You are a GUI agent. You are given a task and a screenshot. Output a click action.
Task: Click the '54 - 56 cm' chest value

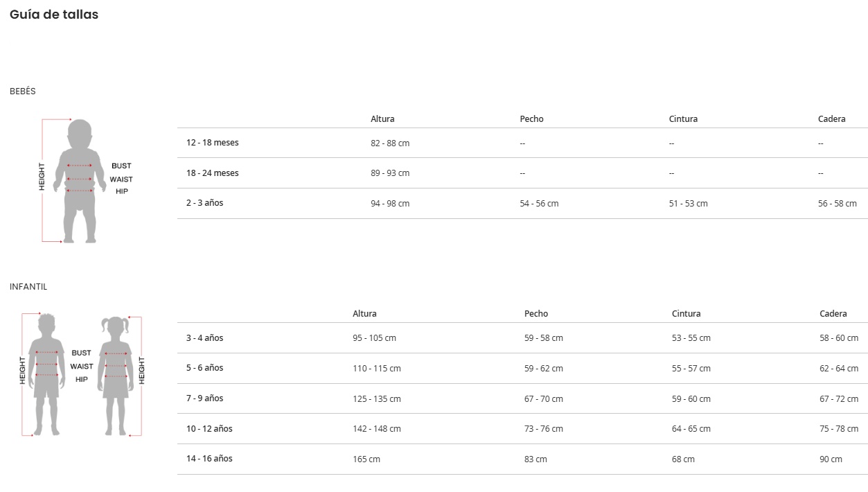[539, 204]
